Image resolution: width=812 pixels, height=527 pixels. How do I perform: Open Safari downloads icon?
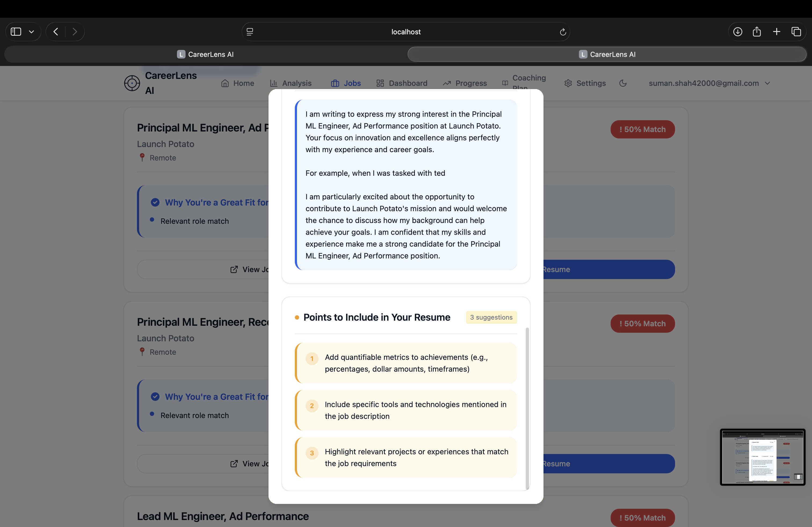pyautogui.click(x=737, y=32)
